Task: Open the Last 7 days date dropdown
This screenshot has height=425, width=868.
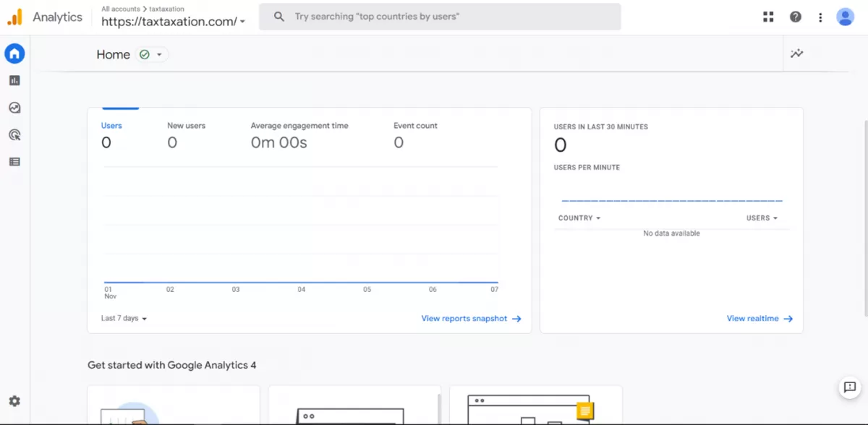Action: point(124,318)
